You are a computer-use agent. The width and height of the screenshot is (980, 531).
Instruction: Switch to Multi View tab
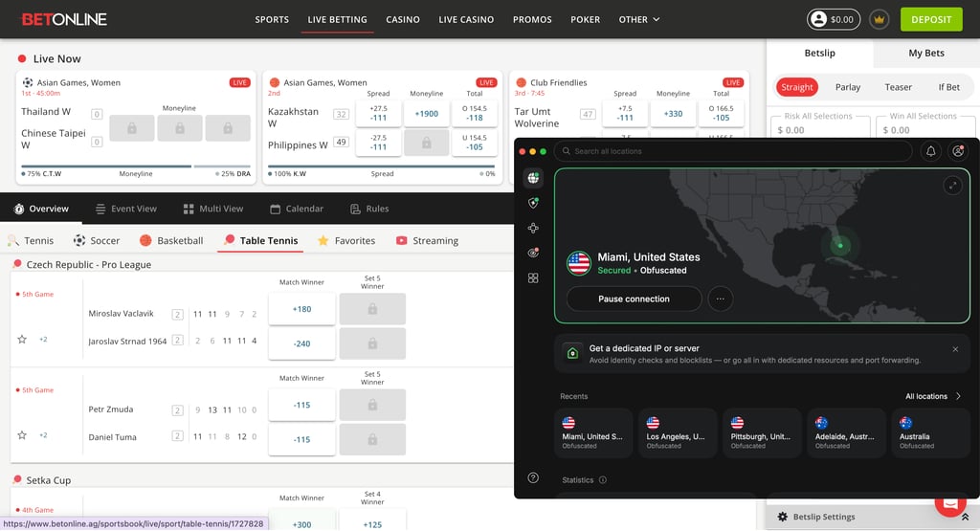(213, 209)
